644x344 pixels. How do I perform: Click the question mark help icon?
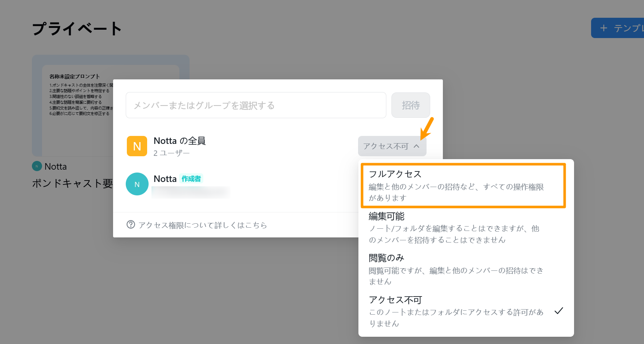(130, 225)
